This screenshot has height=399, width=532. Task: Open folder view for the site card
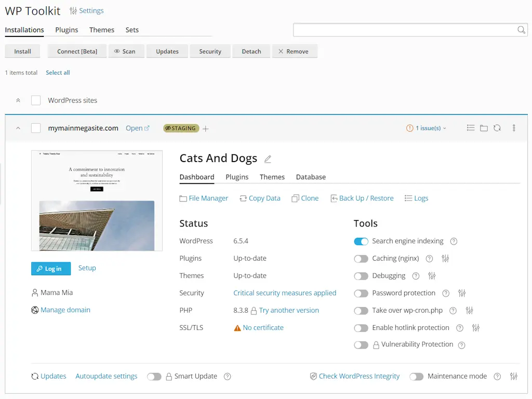tap(484, 128)
